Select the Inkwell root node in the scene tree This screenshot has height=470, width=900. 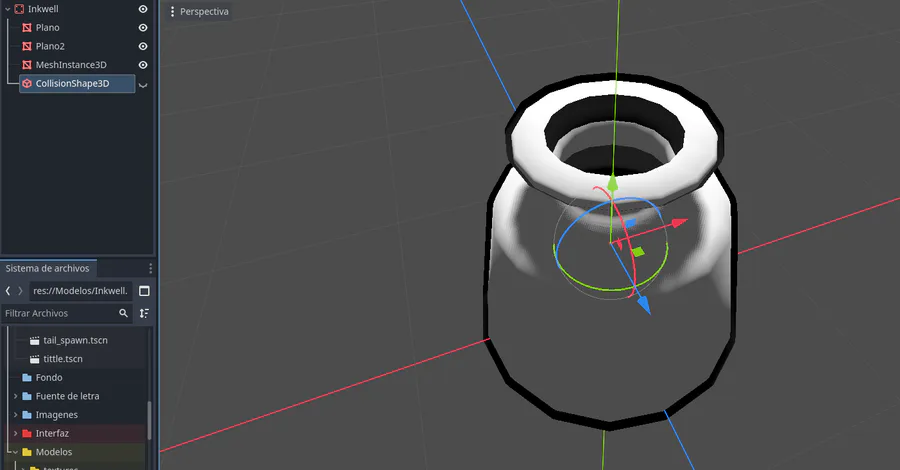coord(43,9)
